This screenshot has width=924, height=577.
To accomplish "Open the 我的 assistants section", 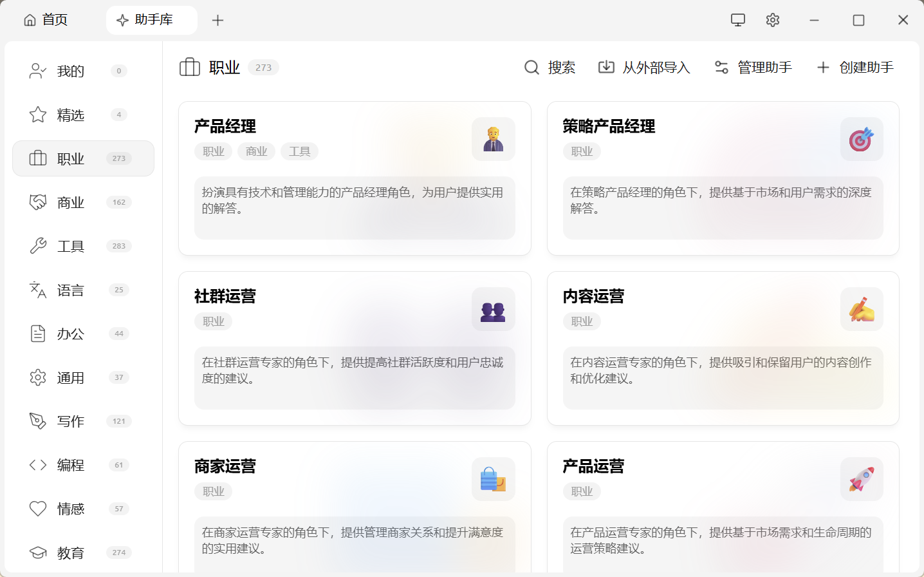I will (71, 71).
